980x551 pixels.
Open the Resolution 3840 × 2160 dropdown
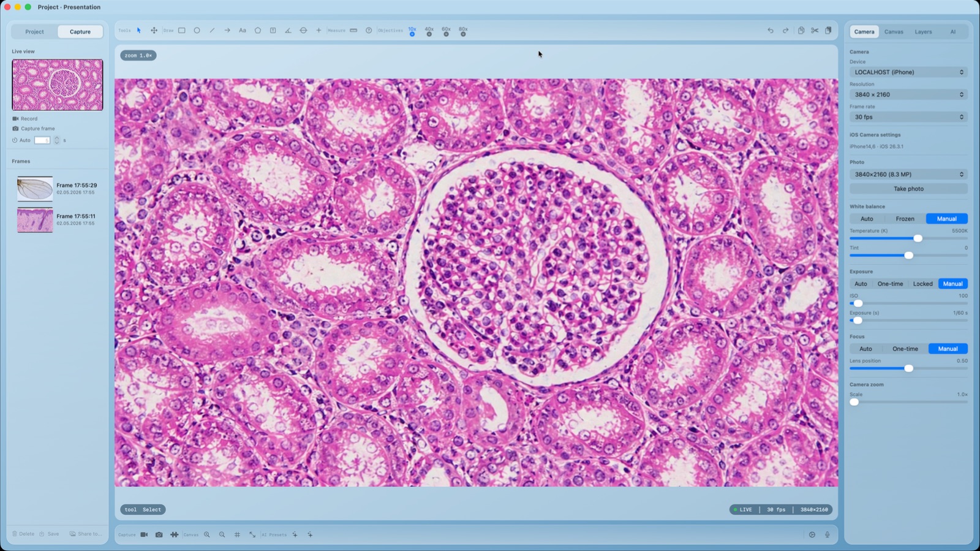[908, 94]
